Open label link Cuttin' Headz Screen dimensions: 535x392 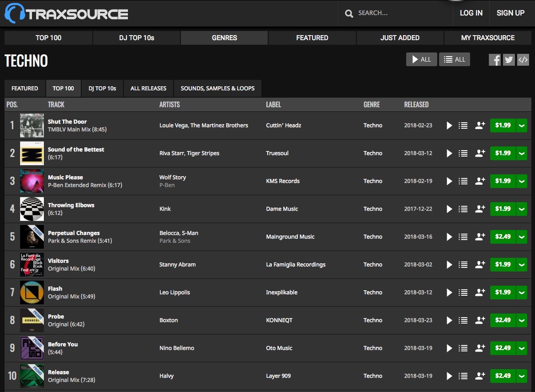click(x=284, y=125)
